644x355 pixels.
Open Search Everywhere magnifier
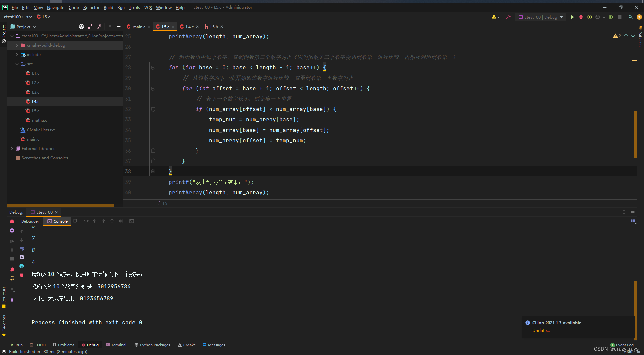631,17
